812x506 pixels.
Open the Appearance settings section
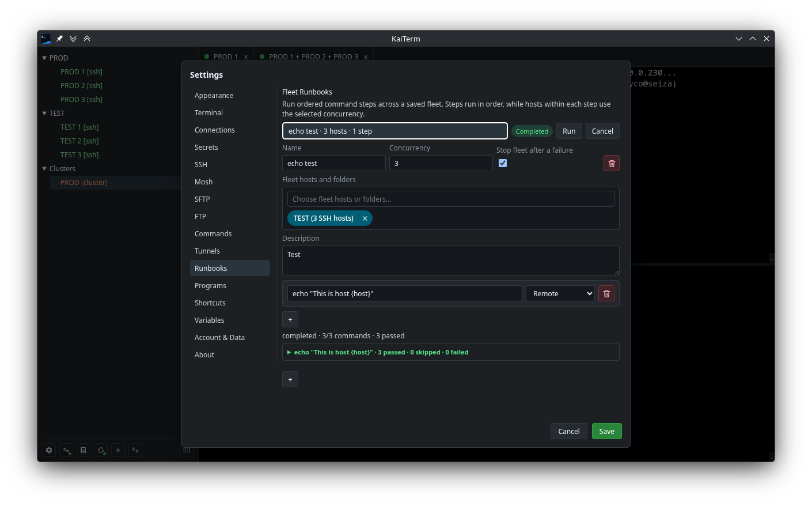click(x=230, y=96)
